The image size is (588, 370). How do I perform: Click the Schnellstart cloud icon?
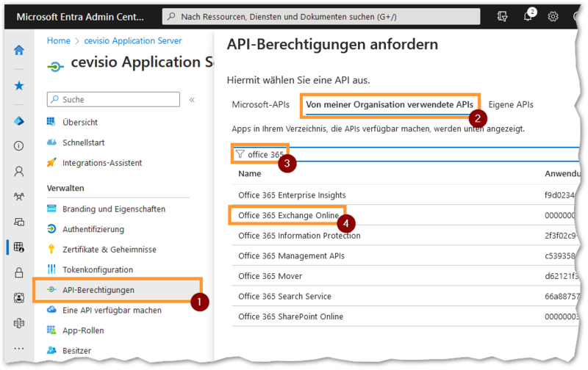click(x=51, y=142)
